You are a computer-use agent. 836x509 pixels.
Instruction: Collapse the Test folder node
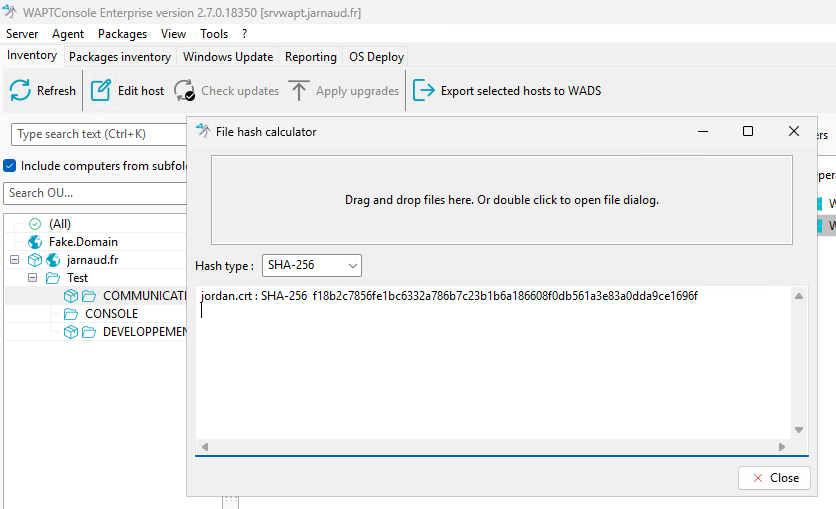tap(33, 278)
